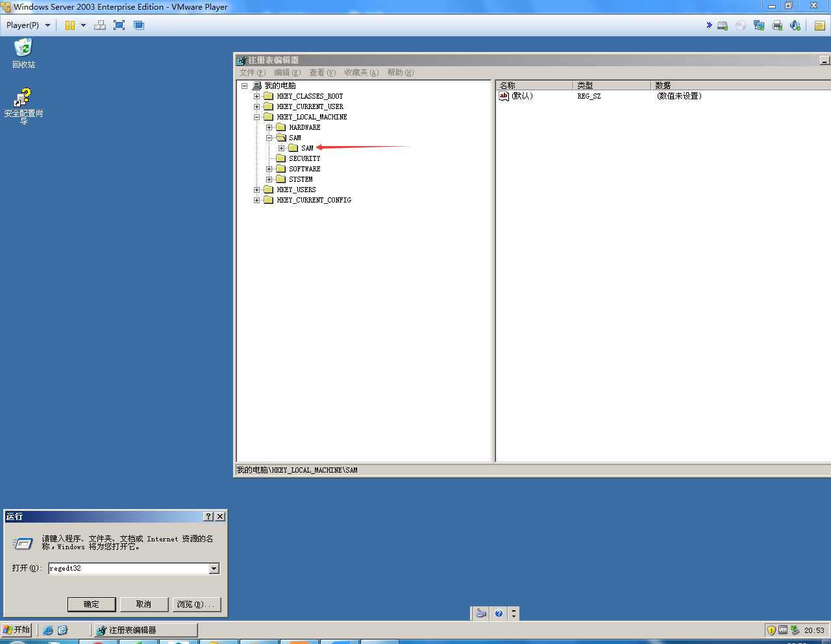The height and width of the screenshot is (644, 831).
Task: Select the HKEY_USERS key label
Action: [296, 190]
